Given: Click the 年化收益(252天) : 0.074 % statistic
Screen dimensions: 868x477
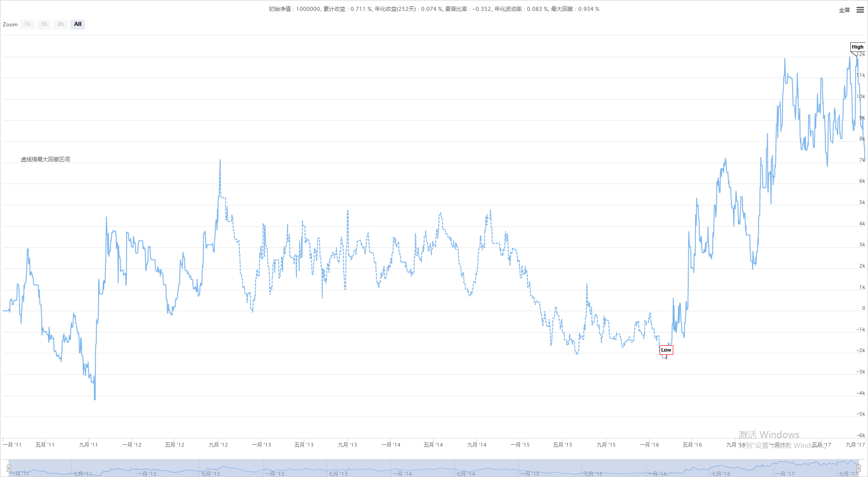Looking at the screenshot, I should point(409,9).
